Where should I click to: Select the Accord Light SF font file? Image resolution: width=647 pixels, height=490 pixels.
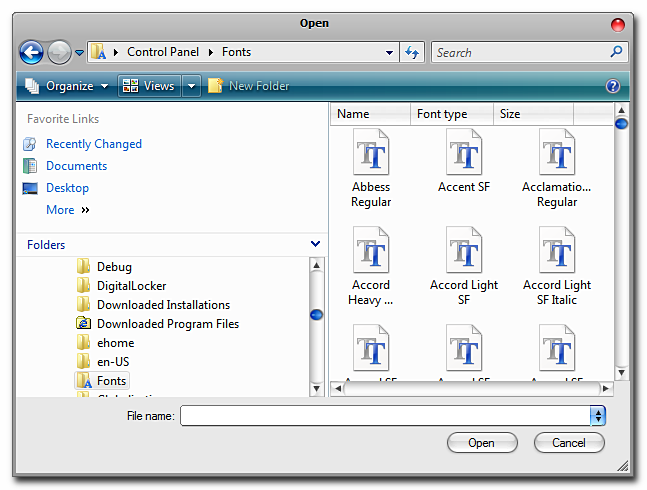(464, 266)
